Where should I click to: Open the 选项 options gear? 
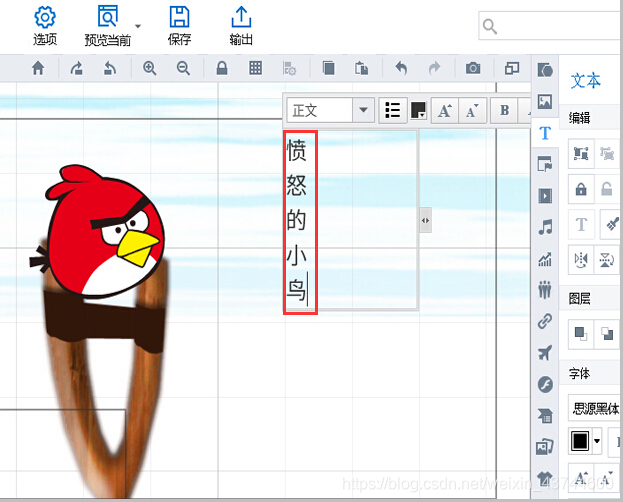(x=45, y=25)
